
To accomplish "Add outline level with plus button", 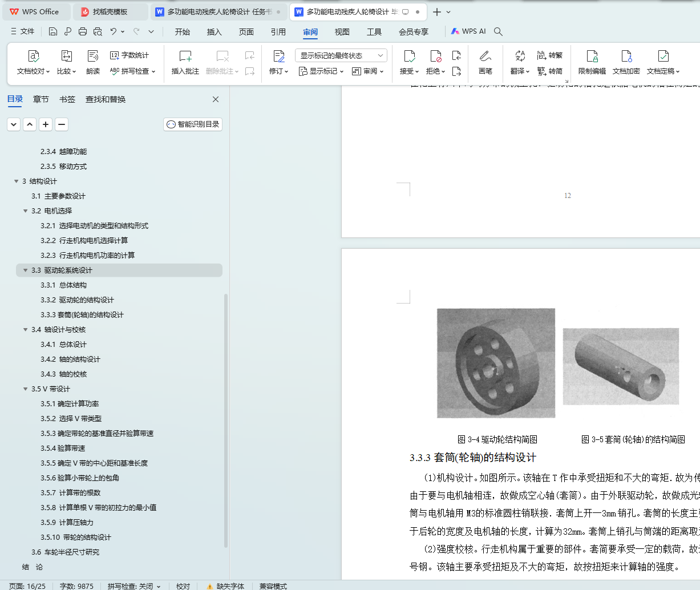I will coord(46,124).
